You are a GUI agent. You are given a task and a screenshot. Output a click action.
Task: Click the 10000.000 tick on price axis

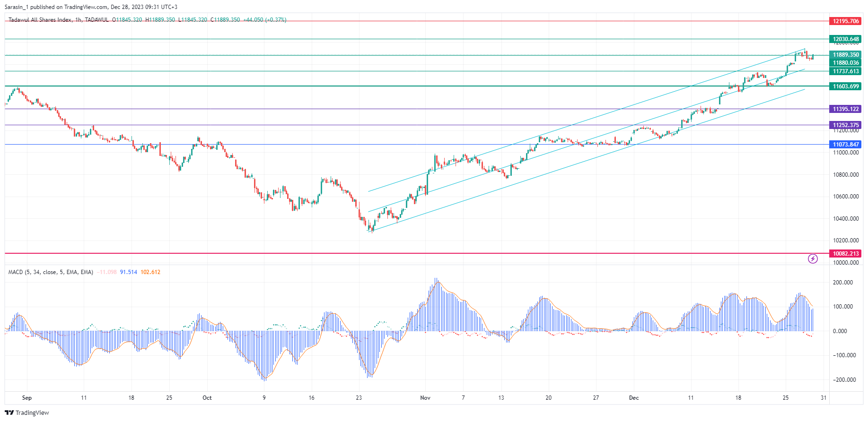pyautogui.click(x=846, y=263)
